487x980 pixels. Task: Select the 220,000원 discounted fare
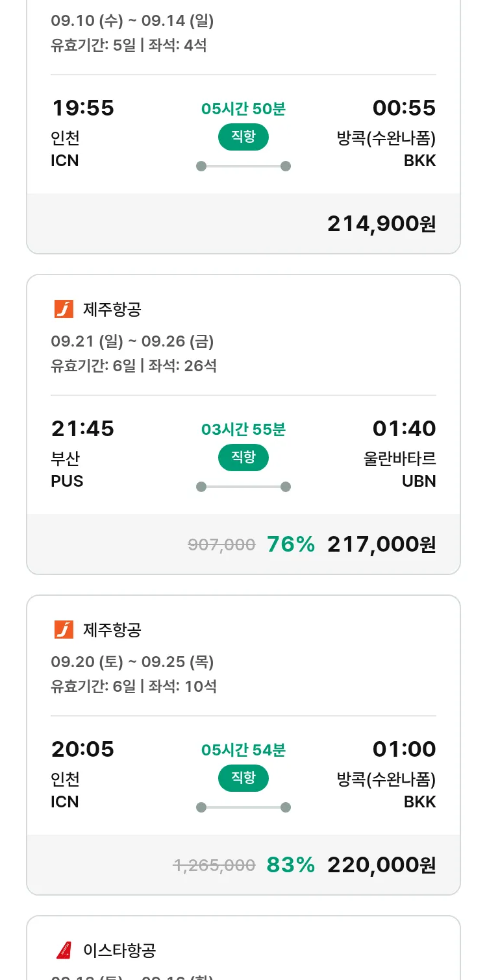(381, 865)
